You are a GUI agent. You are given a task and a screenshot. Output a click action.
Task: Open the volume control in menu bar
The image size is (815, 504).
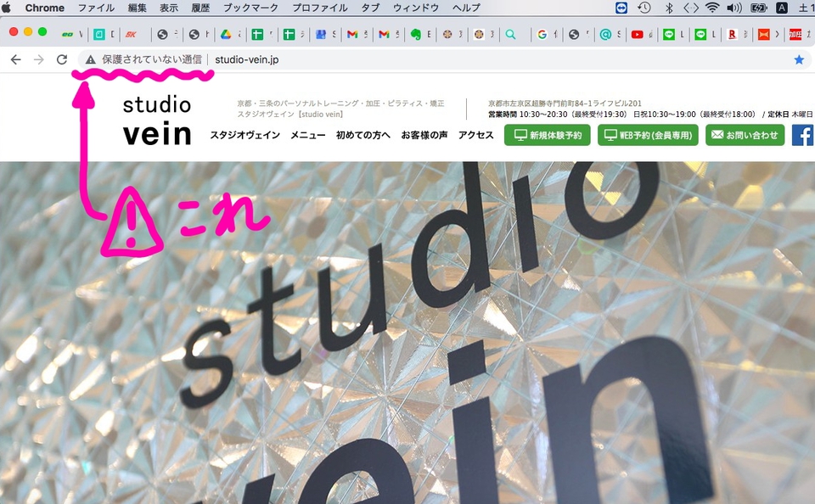734,8
